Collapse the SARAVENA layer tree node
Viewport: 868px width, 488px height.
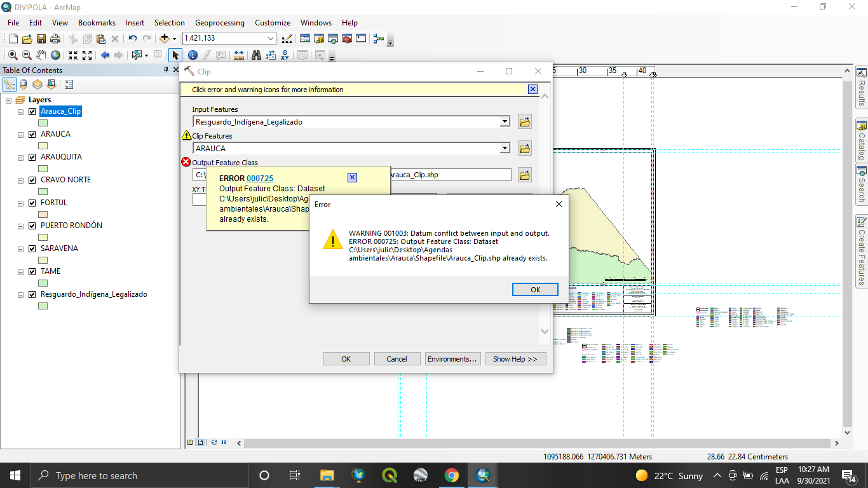tap(21, 249)
